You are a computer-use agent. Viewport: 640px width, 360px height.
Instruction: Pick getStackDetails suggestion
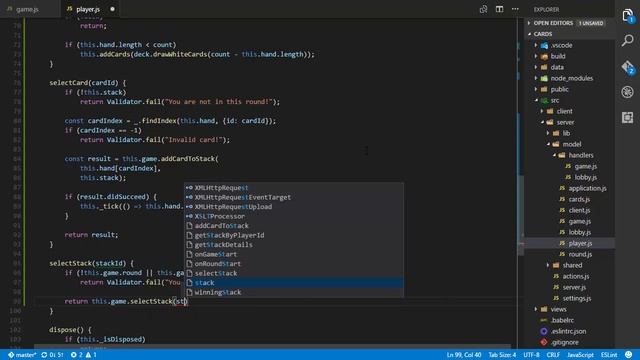pyautogui.click(x=293, y=245)
